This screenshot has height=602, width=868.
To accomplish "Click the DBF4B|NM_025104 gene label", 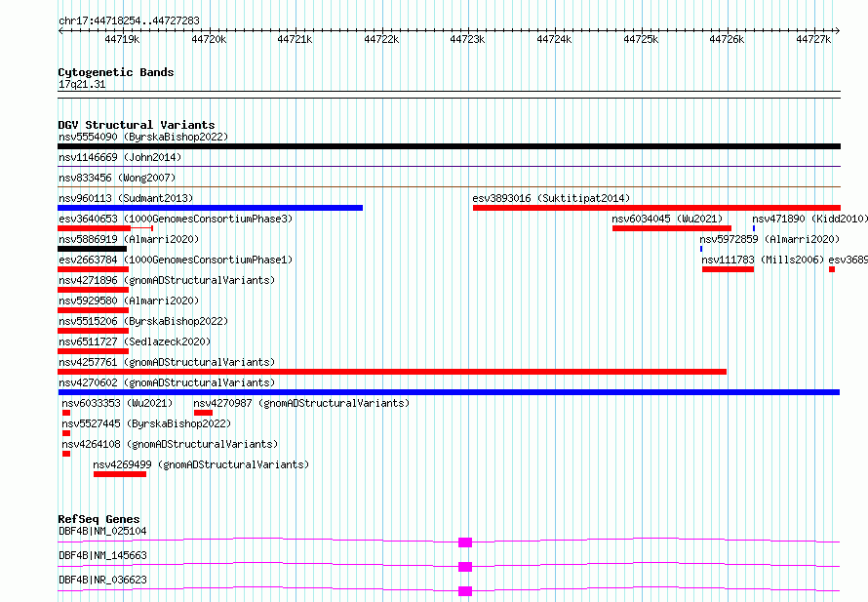I will tap(102, 531).
